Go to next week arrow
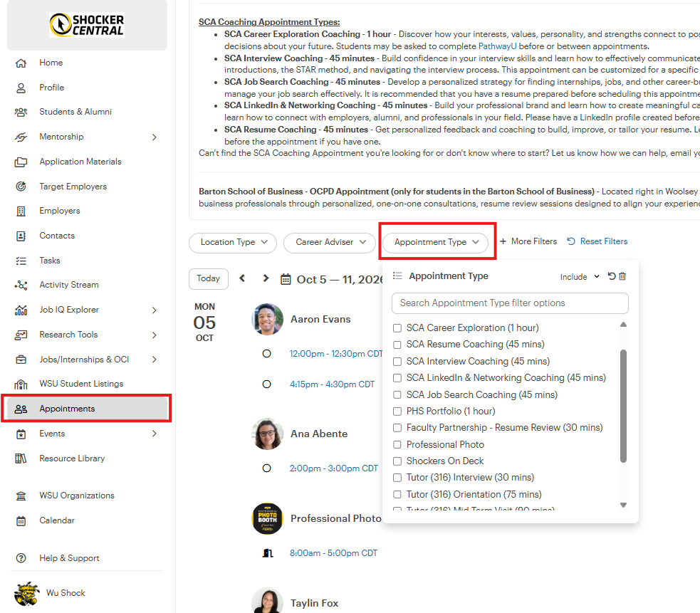The image size is (700, 613). point(266,278)
